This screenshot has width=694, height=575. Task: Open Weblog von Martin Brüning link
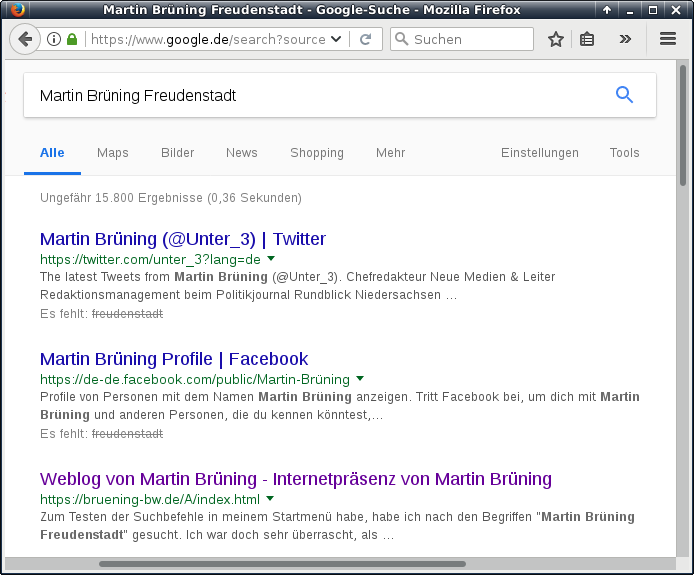[x=295, y=479]
